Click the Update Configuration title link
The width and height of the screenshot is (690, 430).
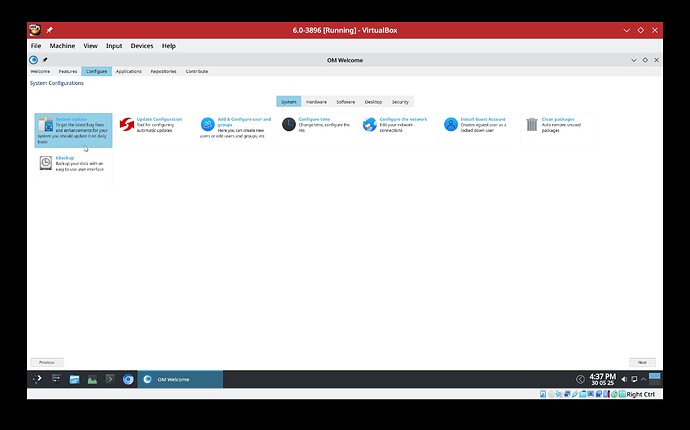pos(159,119)
